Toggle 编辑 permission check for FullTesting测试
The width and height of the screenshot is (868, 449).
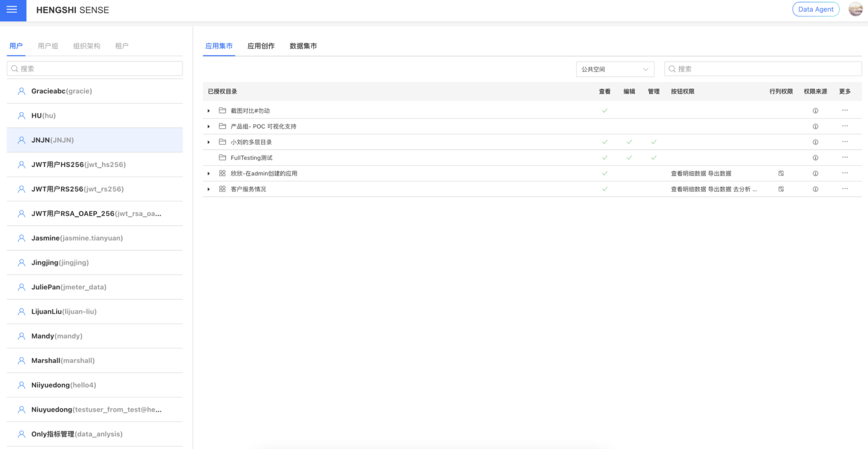click(x=629, y=158)
